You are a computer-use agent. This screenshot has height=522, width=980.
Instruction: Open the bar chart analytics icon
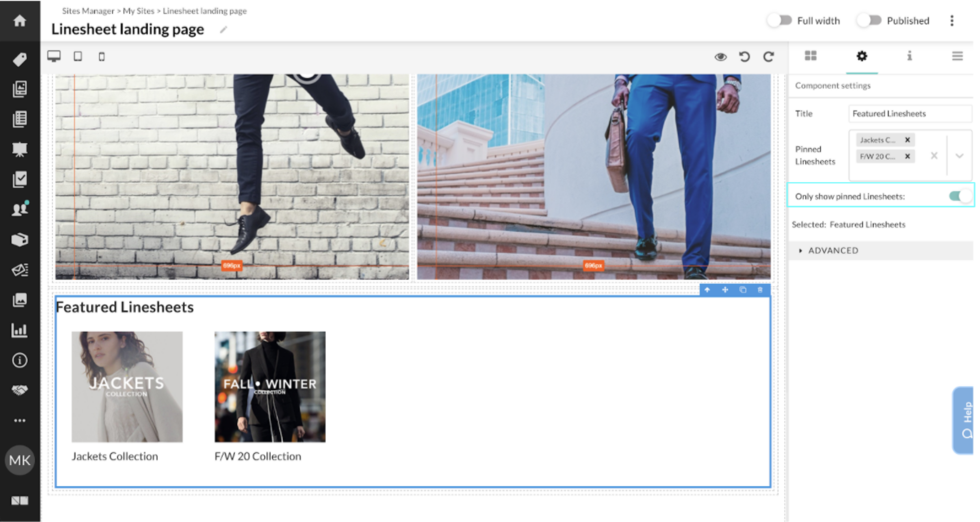(x=20, y=330)
